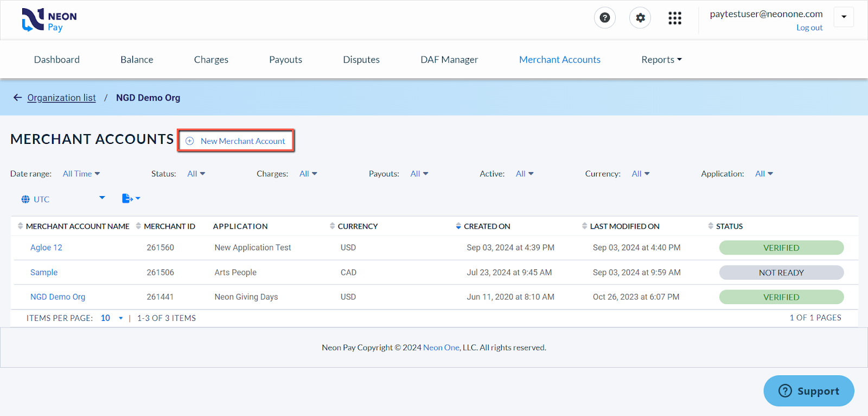Click the 1 OF 1 PAGES text
Image resolution: width=868 pixels, height=416 pixels.
pos(815,318)
